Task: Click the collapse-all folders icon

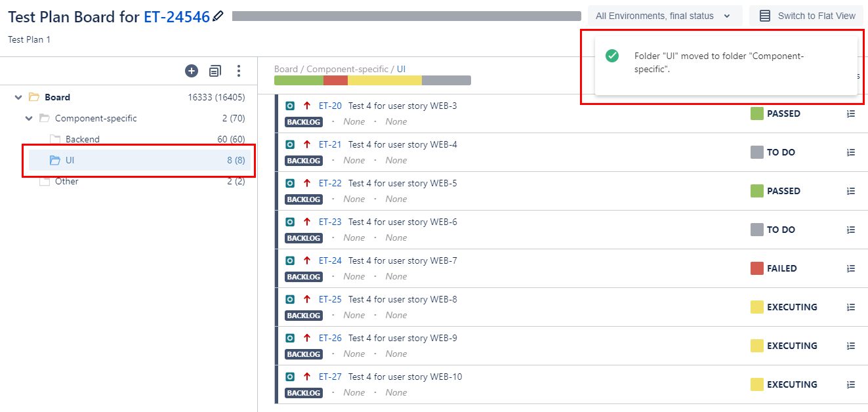Action: (x=215, y=71)
